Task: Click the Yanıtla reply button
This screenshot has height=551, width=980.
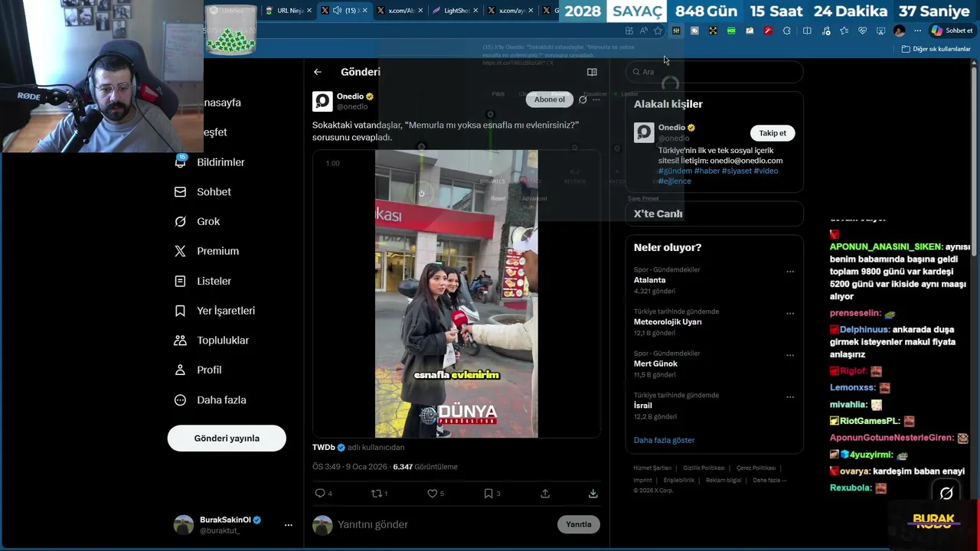Action: click(579, 524)
